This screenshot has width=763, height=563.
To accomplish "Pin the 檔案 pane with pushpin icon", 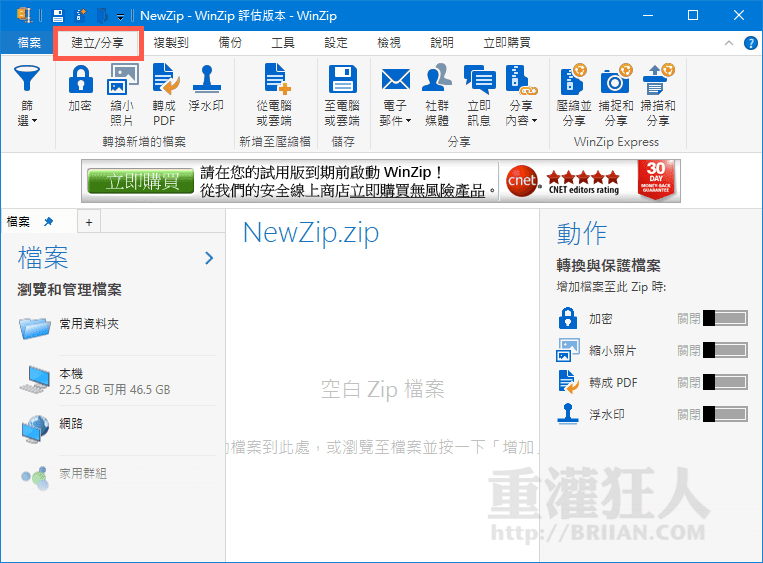I will coord(48,222).
